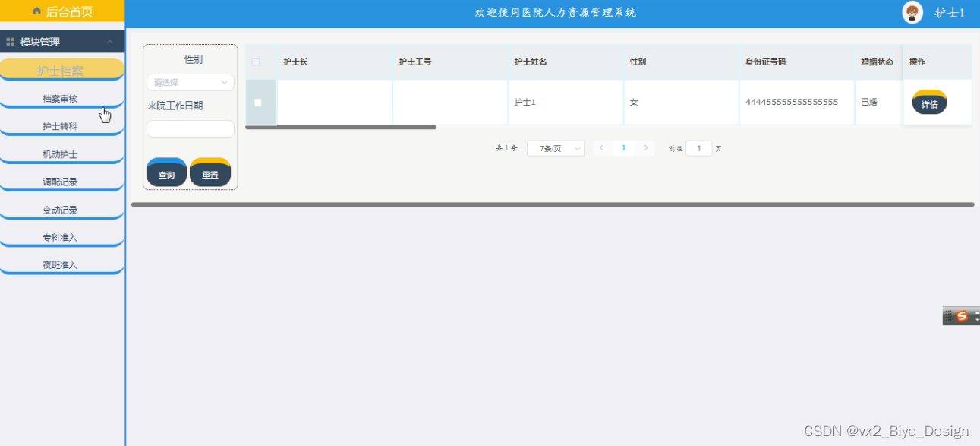Screen dimensions: 980x446
Task: Open the 后台首页 home link
Action: (62, 11)
